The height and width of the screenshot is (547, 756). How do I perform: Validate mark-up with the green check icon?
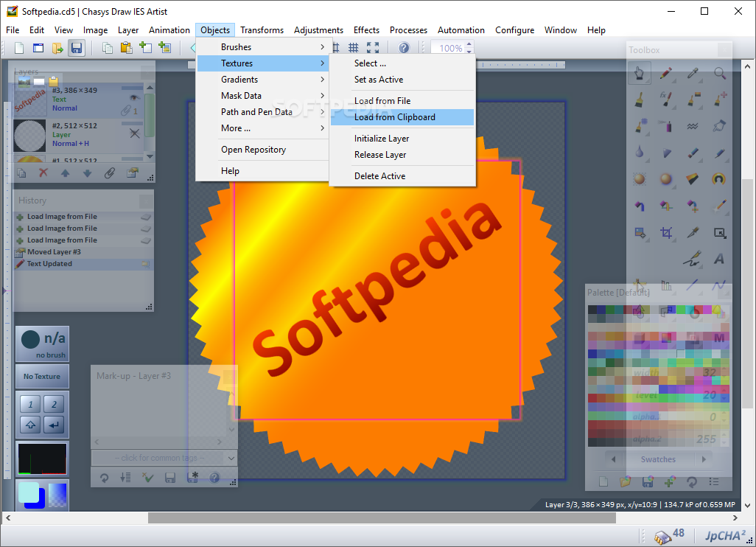(147, 478)
